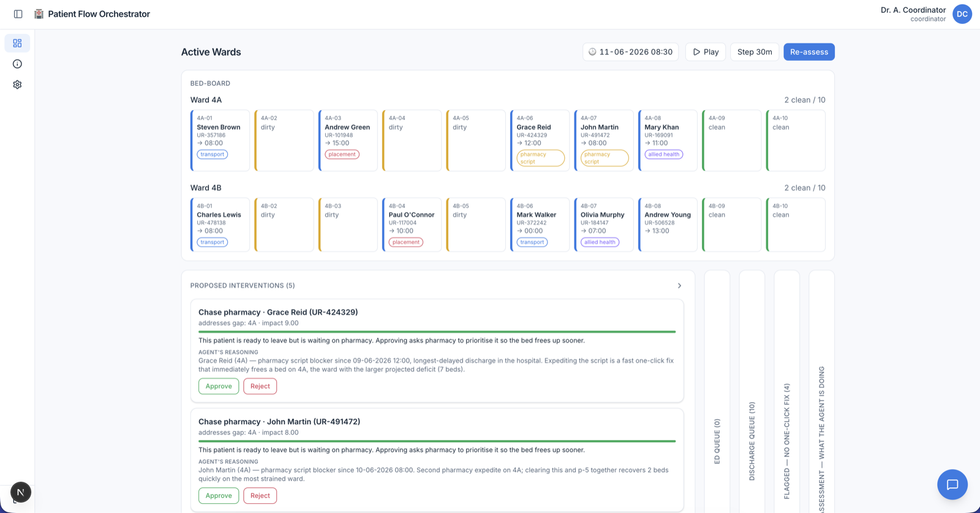Click impact bar under Grace Reid intervention
Image resolution: width=980 pixels, height=513 pixels.
coord(437,332)
